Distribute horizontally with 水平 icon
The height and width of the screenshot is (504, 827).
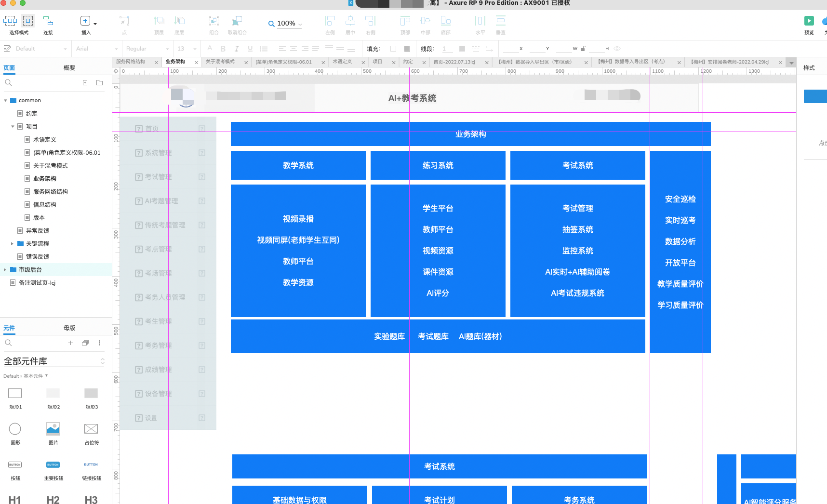pyautogui.click(x=480, y=21)
